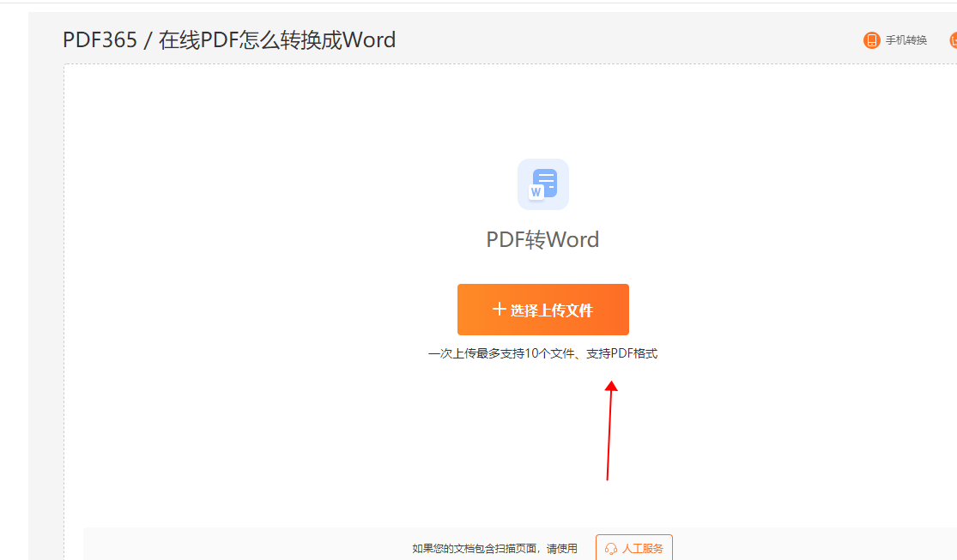Screen dimensions: 957x560
Task: Click the PDF转Word heading text
Action: pos(542,240)
